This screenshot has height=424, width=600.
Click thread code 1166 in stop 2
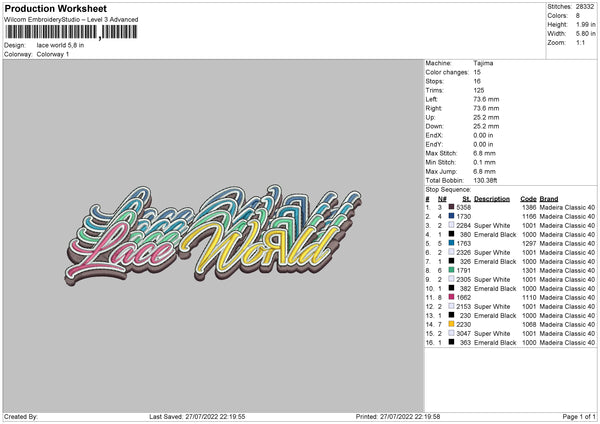click(x=529, y=217)
